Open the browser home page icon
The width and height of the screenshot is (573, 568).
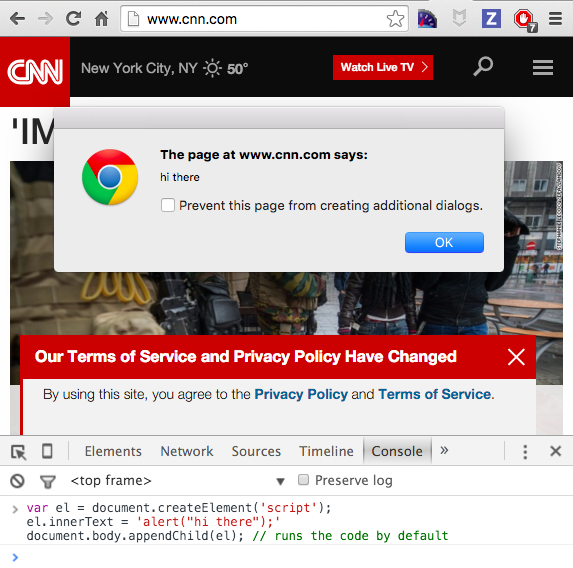(x=102, y=18)
